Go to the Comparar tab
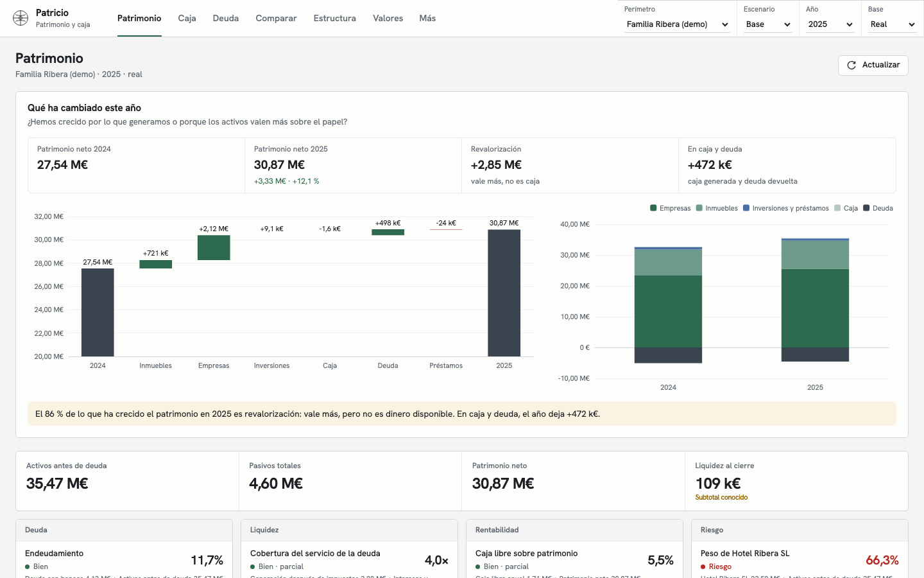Screen dimensions: 924x578 276,18
